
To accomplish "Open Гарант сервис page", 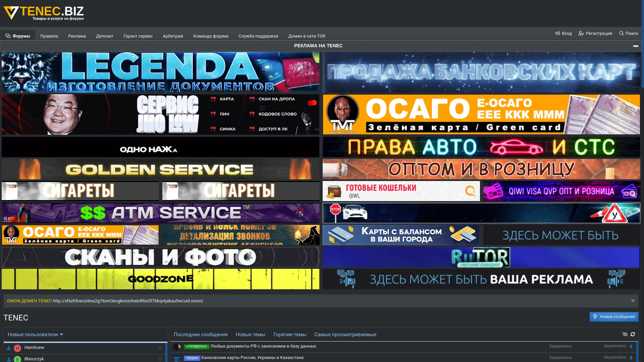I will (138, 36).
